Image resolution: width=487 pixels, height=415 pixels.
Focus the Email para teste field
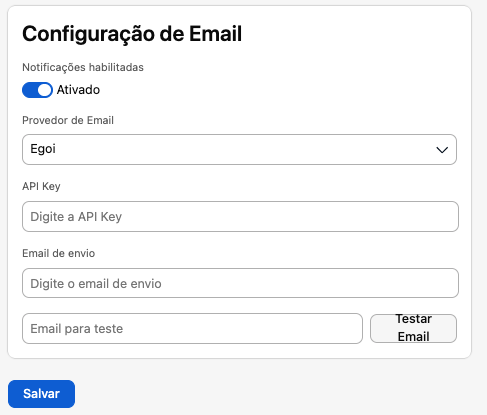point(192,328)
